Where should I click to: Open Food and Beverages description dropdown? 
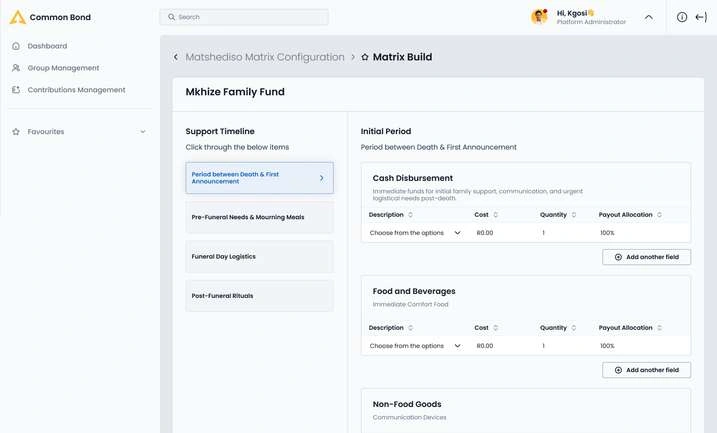[415, 346]
